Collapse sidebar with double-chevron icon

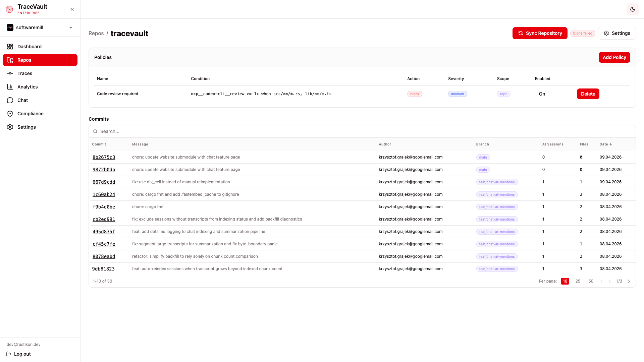[72, 9]
